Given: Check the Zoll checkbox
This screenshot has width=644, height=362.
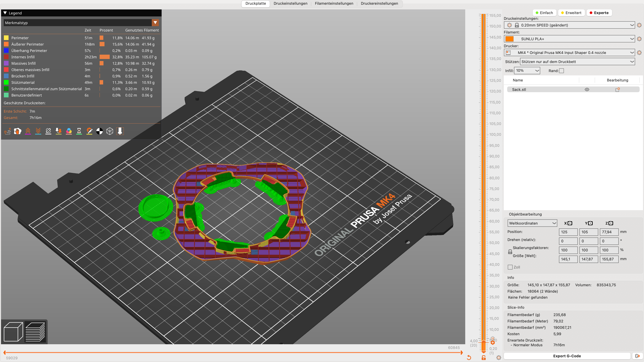Looking at the screenshot, I should [510, 267].
